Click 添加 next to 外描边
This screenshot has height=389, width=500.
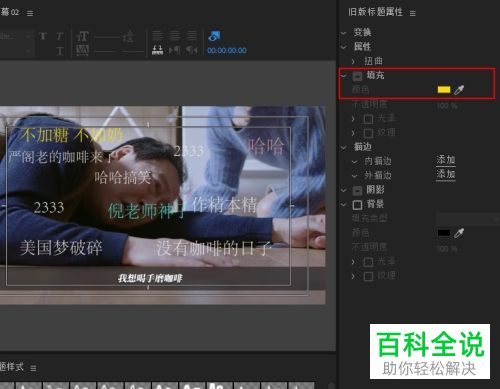click(x=446, y=174)
